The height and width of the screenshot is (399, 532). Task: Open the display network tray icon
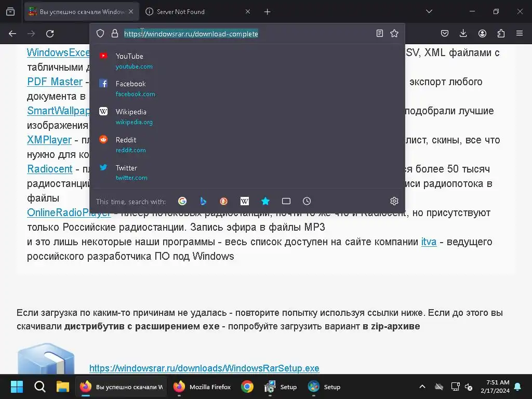455,387
